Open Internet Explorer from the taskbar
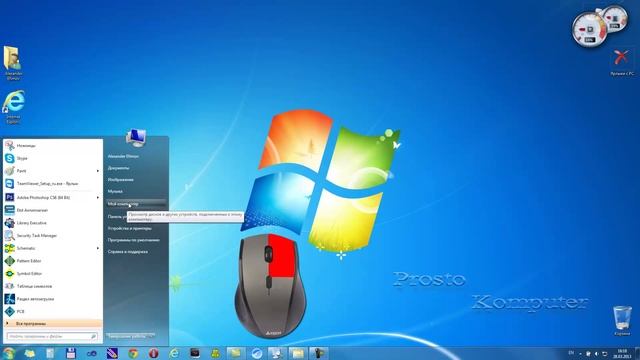The width and height of the screenshot is (640, 360). point(174,353)
